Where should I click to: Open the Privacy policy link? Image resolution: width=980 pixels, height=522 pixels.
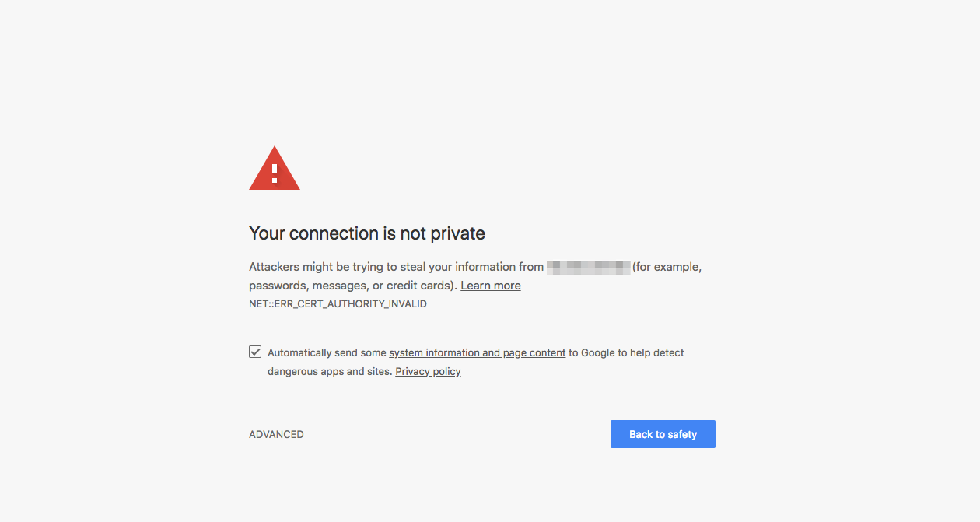click(x=428, y=372)
